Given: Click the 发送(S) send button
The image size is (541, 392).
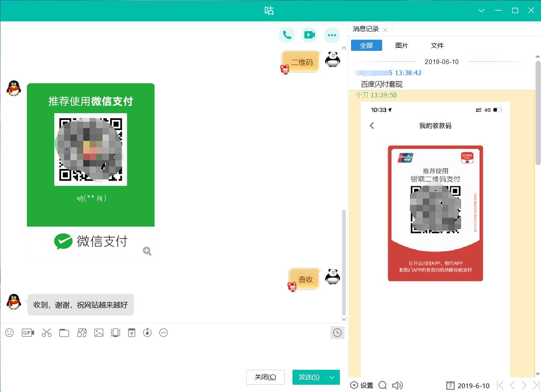Looking at the screenshot, I should click(309, 377).
